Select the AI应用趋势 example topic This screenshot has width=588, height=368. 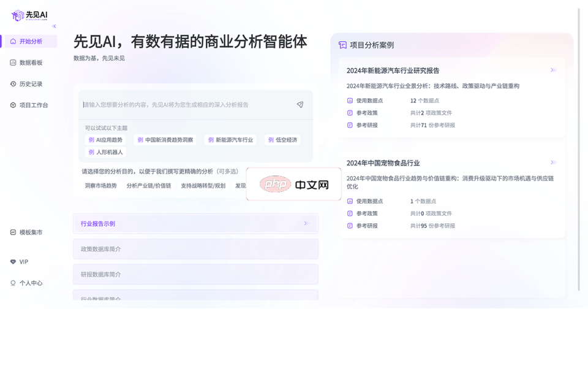pos(105,140)
